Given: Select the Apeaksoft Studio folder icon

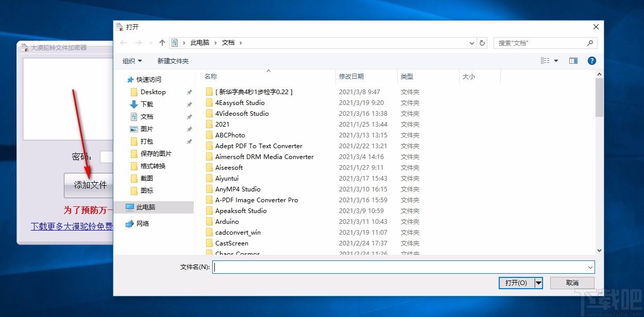Looking at the screenshot, I should (209, 210).
